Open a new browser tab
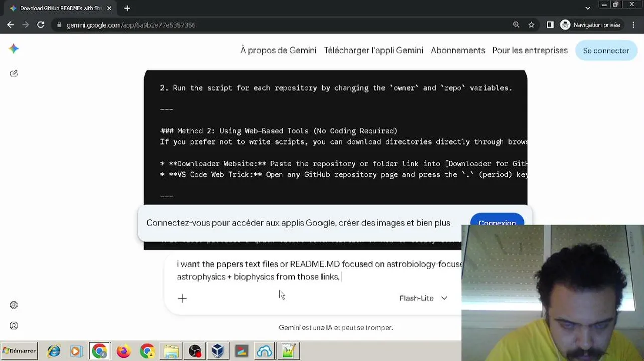The width and height of the screenshot is (644, 361). point(127,8)
